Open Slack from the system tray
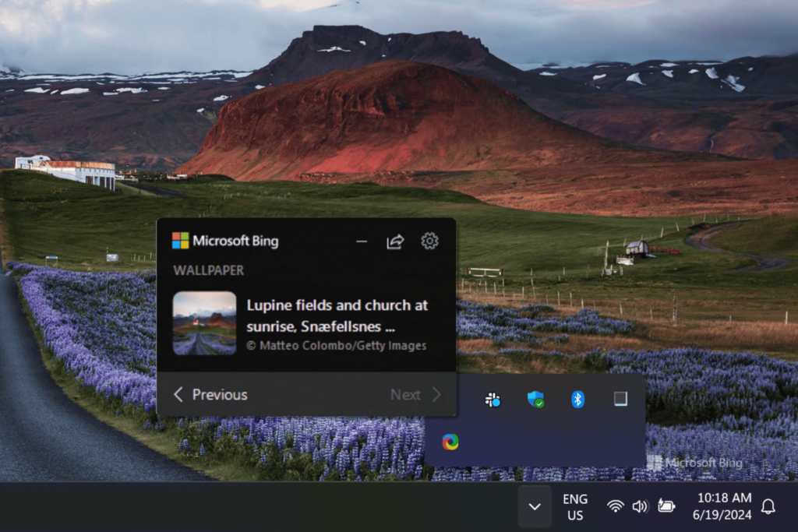Image resolution: width=798 pixels, height=532 pixels. coord(491,400)
